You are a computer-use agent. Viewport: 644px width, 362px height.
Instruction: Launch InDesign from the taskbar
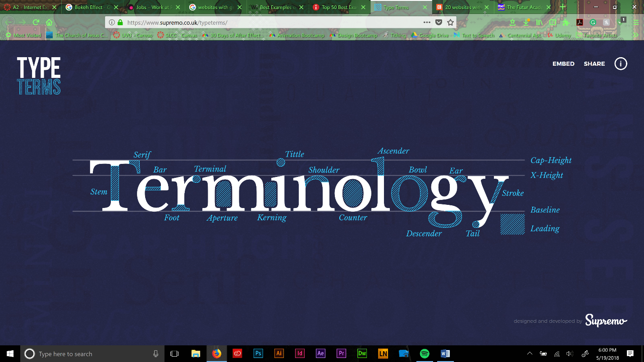click(x=300, y=353)
